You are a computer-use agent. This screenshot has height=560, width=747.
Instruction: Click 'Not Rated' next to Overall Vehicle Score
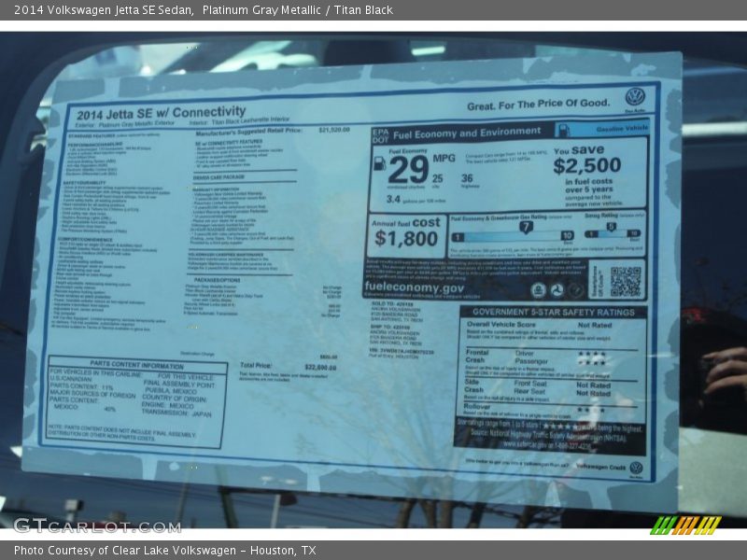pyautogui.click(x=595, y=325)
